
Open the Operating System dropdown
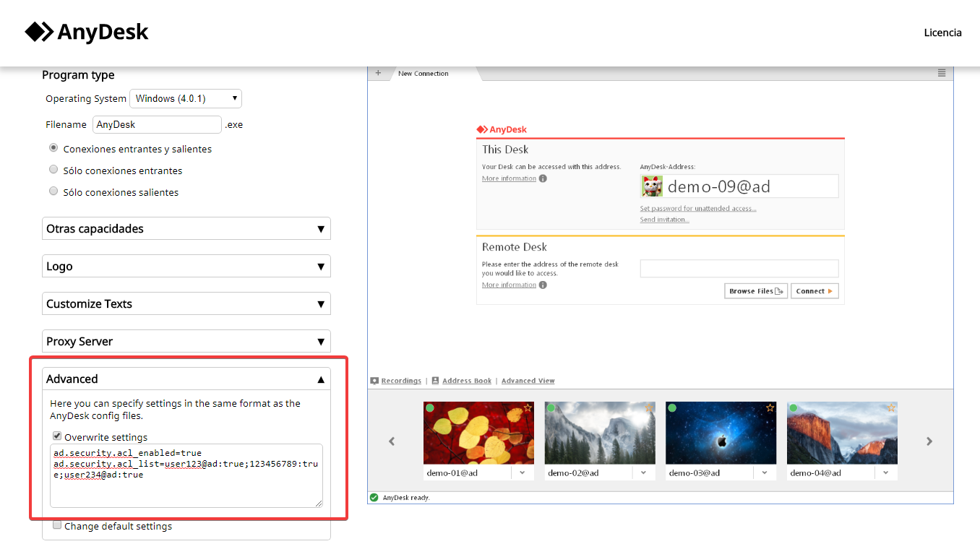(186, 98)
